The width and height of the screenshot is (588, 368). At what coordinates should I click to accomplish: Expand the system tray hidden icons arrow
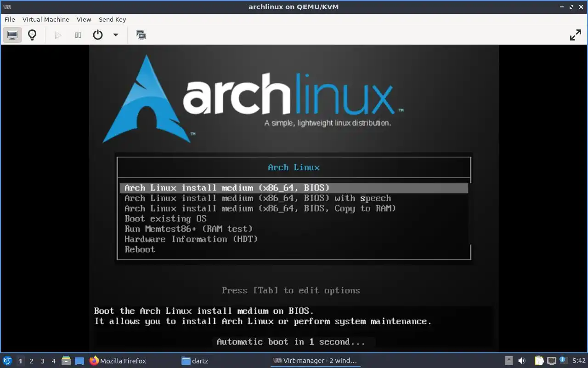pos(509,361)
